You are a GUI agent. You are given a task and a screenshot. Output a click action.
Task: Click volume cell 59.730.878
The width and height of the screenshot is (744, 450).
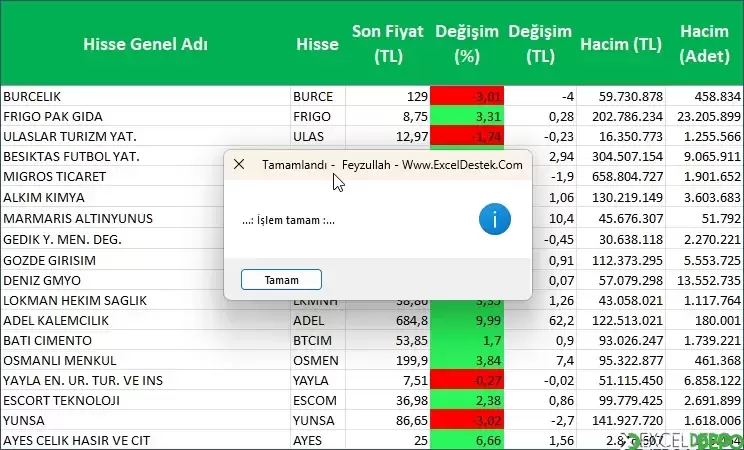click(621, 96)
